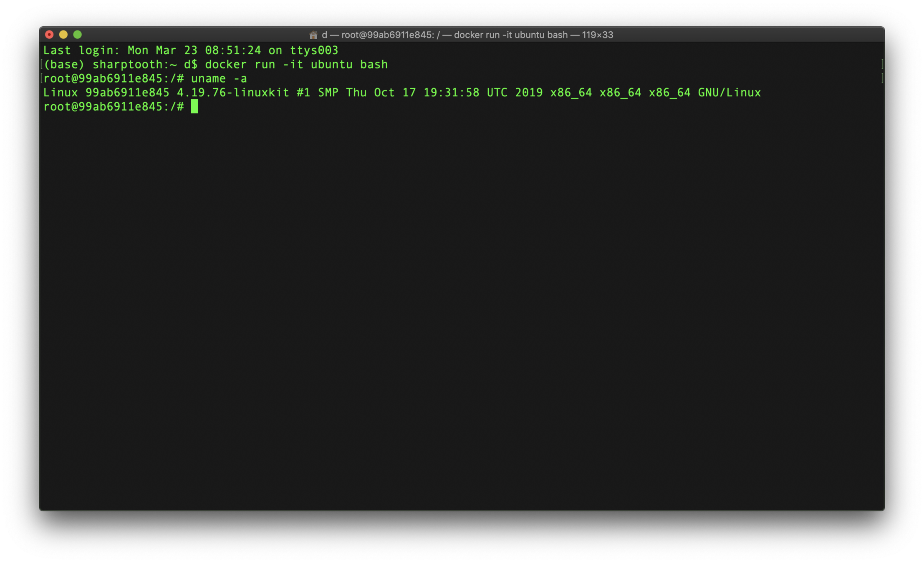
Task: Close the terminal window with red button
Action: coord(49,35)
